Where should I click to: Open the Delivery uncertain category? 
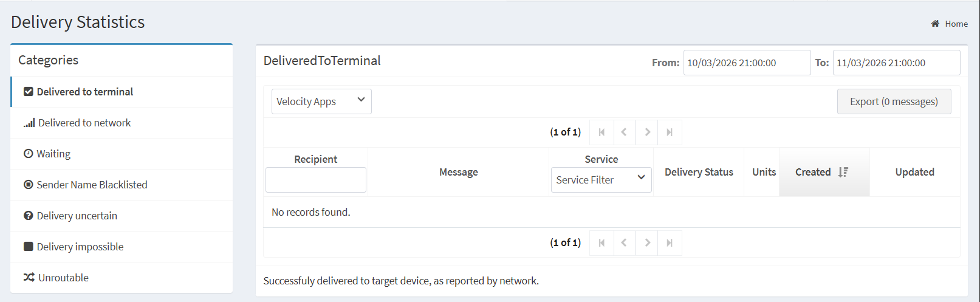[77, 216]
